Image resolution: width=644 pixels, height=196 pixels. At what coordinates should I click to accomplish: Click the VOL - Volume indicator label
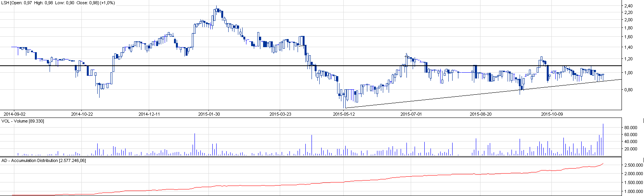pos(23,121)
